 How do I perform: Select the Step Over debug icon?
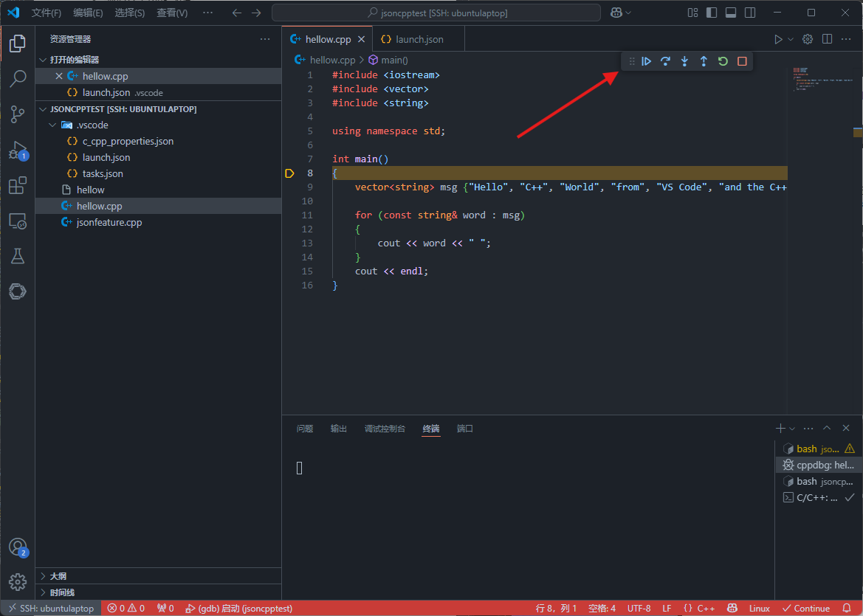click(665, 61)
